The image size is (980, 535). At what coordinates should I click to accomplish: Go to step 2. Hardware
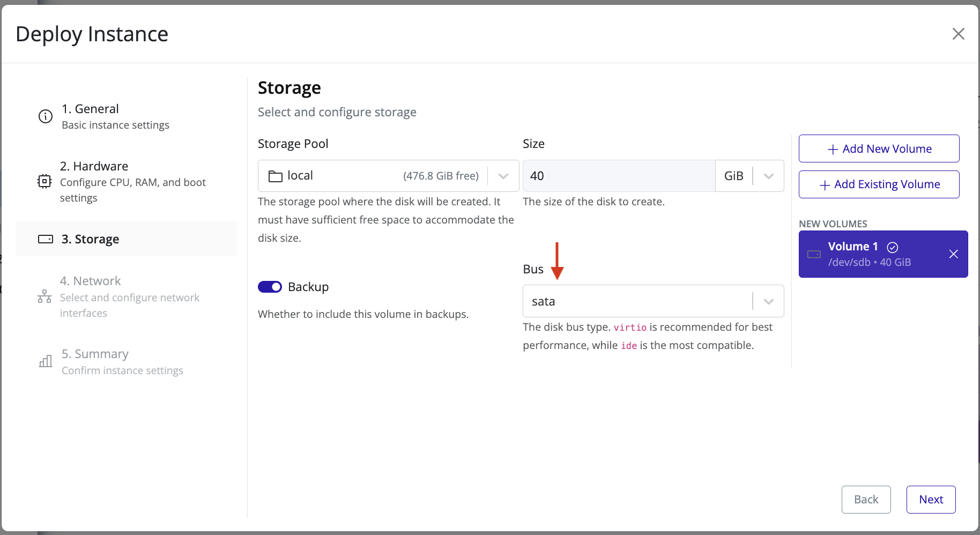[x=126, y=182]
